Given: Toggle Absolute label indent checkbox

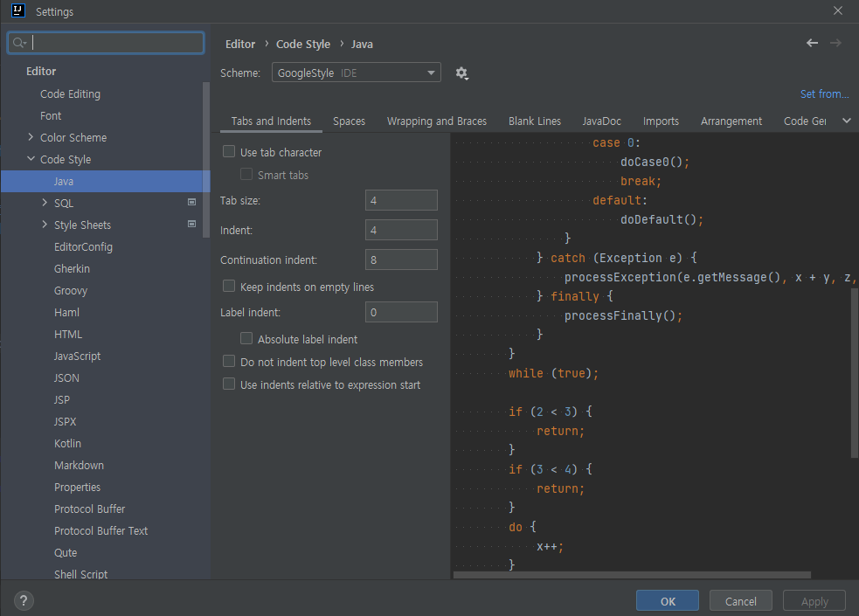Looking at the screenshot, I should click(246, 338).
